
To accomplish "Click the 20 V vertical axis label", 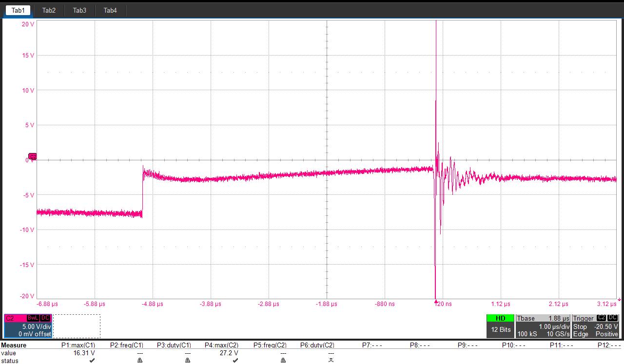I will pos(28,24).
